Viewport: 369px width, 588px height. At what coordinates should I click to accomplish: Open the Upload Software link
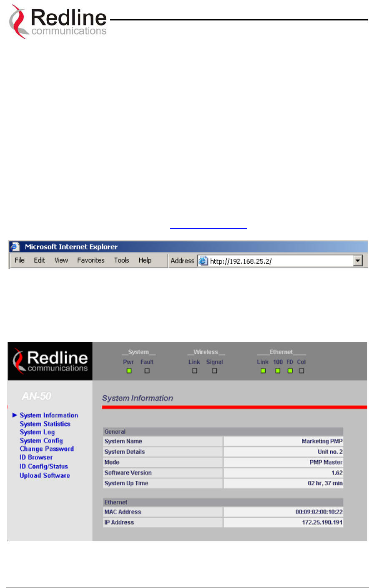pyautogui.click(x=45, y=475)
